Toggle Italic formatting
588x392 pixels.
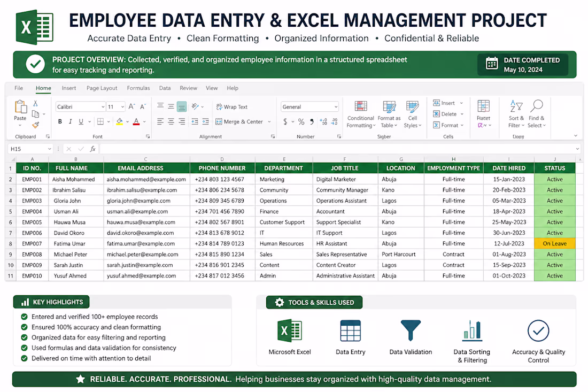point(70,121)
